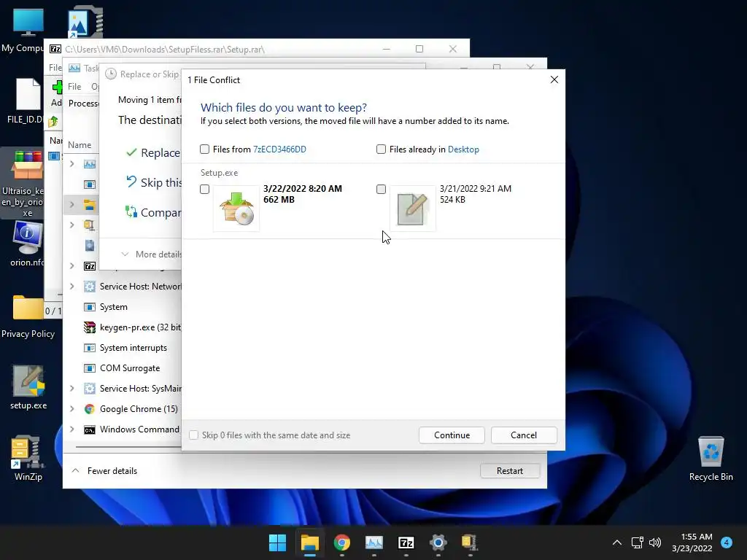Open the notification count badge
This screenshot has height=560, width=747.
pyautogui.click(x=727, y=542)
